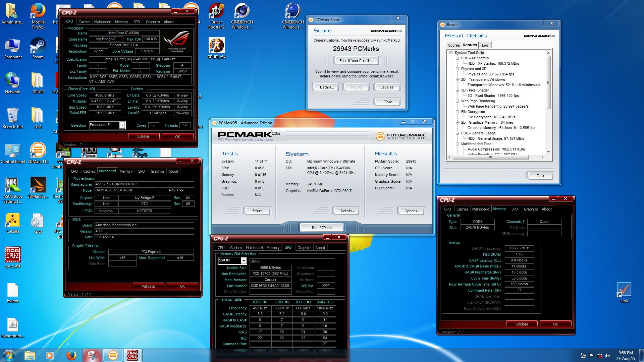The height and width of the screenshot is (362, 644).
Task: Open the PCMark orange taskbar icon
Action: tap(113, 355)
